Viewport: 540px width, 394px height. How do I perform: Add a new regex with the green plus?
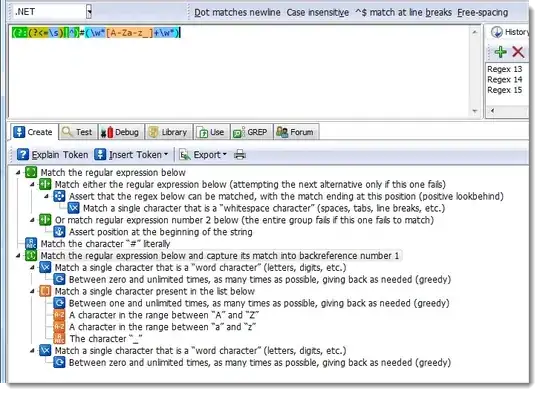(x=500, y=52)
